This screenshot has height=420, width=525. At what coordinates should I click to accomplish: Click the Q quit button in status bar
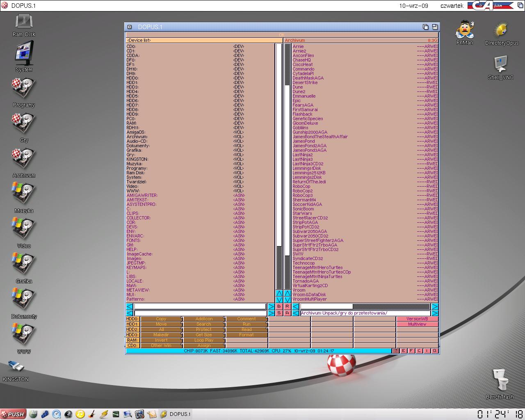point(435,351)
